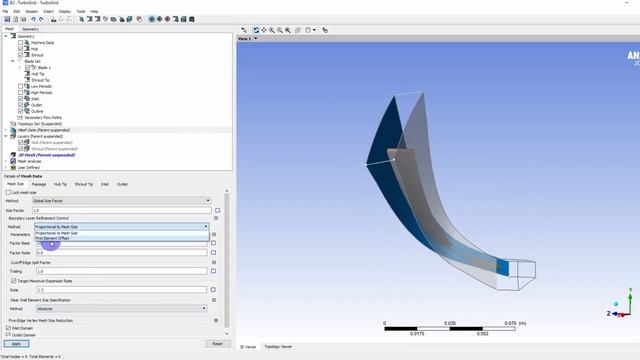
Task: Click the Reset button
Action: tap(218, 344)
